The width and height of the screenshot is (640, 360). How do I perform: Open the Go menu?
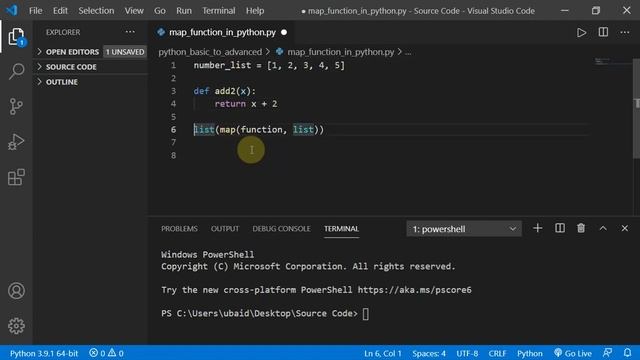coord(160,11)
